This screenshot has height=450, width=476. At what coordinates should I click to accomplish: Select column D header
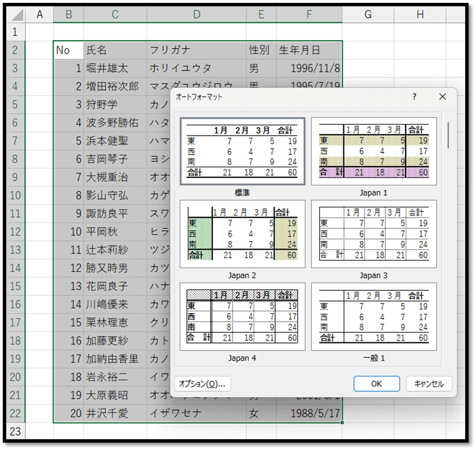pyautogui.click(x=197, y=14)
